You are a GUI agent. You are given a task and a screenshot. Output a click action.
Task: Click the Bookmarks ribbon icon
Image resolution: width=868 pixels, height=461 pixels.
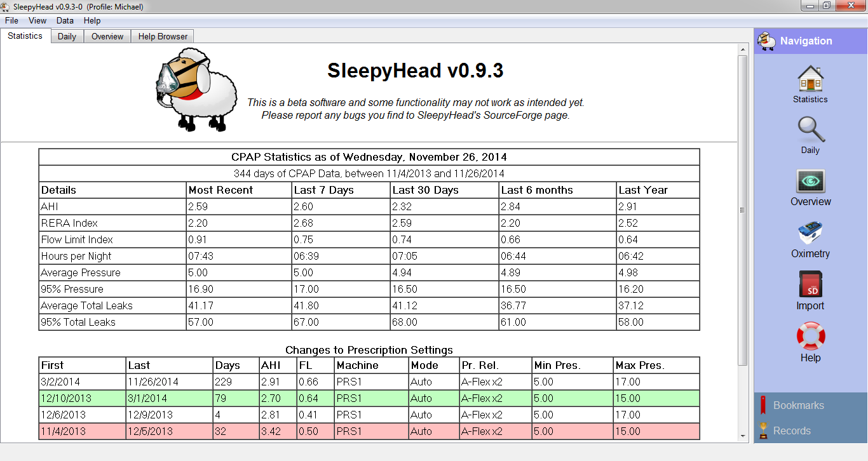764,405
